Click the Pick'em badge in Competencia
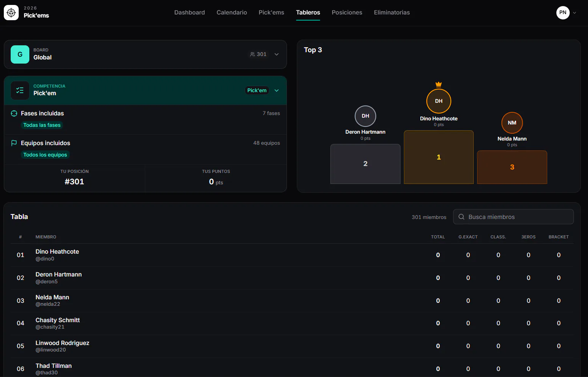Viewport: 588px width, 377px height. point(257,91)
